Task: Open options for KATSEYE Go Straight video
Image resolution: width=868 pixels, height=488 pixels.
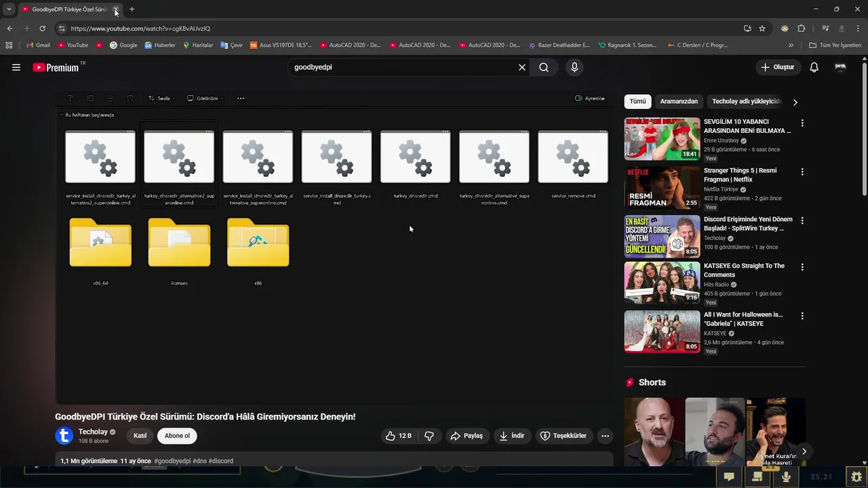Action: (802, 267)
